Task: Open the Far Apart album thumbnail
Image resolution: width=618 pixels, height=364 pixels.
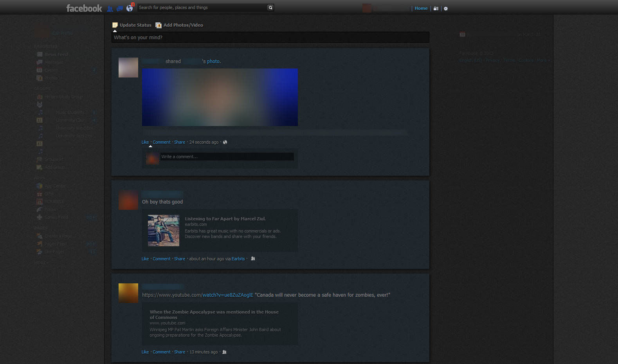Action: point(164,231)
